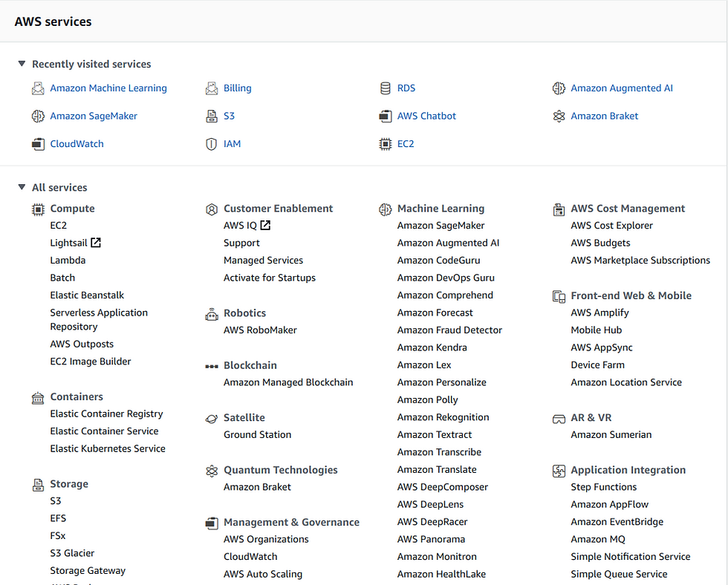
Task: Click the IAM shield icon
Action: point(211,144)
